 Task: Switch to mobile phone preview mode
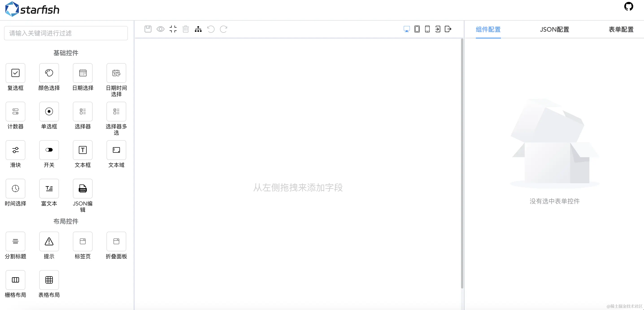tap(427, 29)
